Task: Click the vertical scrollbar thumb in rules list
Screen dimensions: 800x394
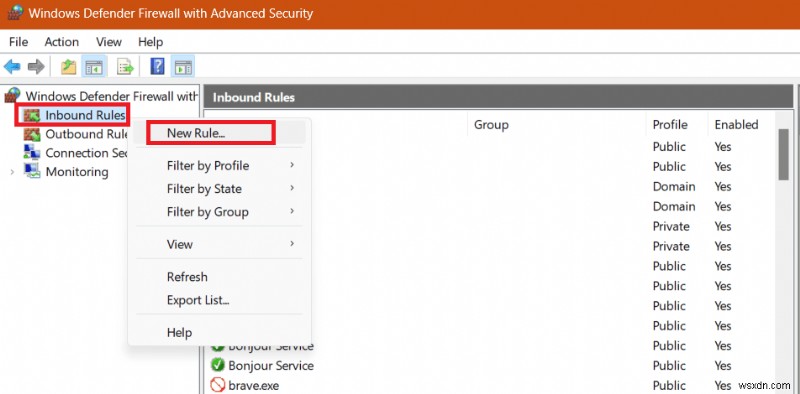Action: click(x=783, y=155)
